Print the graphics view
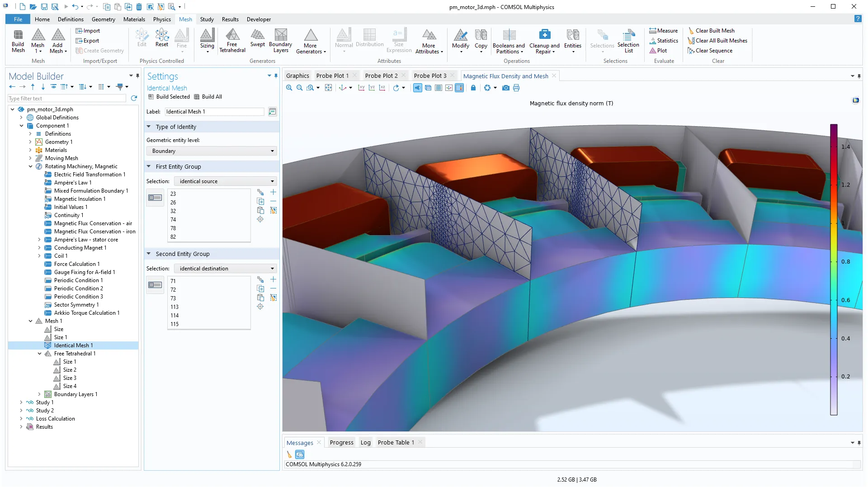Screen dimensions: 868x487 tap(516, 88)
